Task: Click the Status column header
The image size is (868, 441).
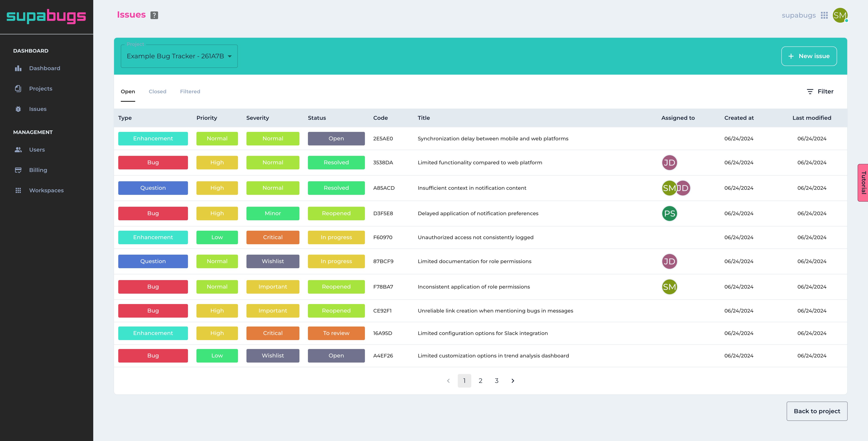Action: click(x=317, y=118)
